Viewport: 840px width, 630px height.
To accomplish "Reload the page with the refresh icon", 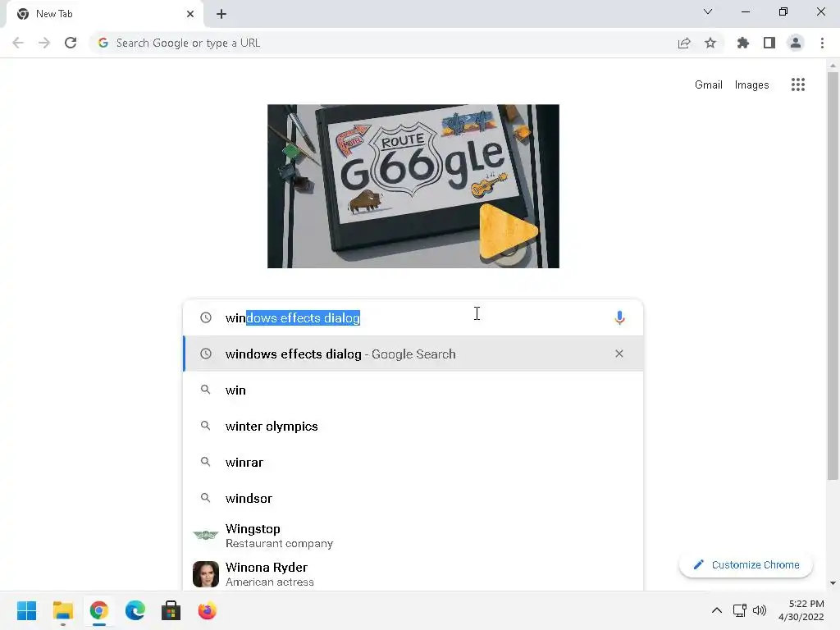I will 71,43.
